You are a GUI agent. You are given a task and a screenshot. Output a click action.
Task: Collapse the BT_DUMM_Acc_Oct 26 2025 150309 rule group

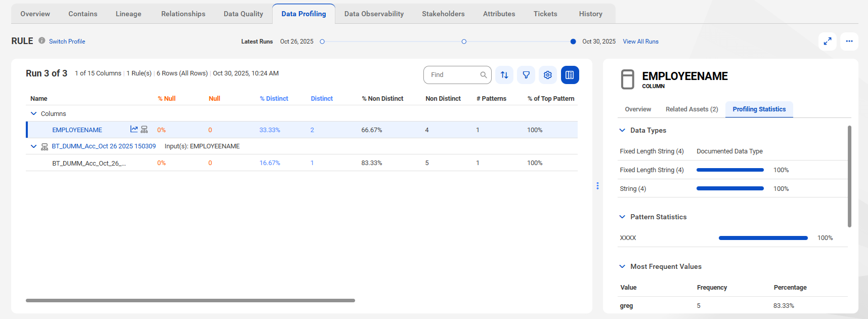point(34,146)
